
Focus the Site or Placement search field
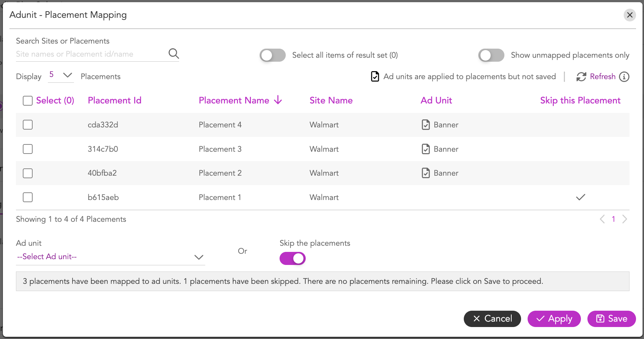click(91, 54)
